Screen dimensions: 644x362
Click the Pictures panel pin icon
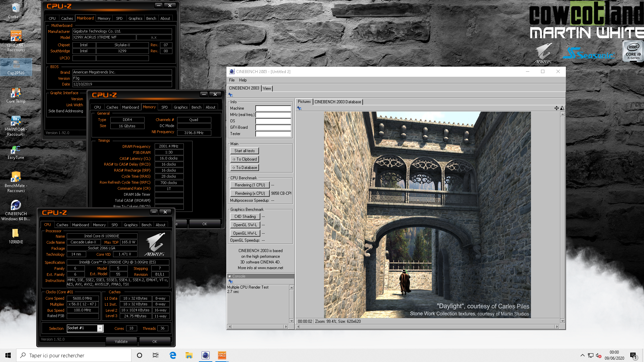(299, 108)
